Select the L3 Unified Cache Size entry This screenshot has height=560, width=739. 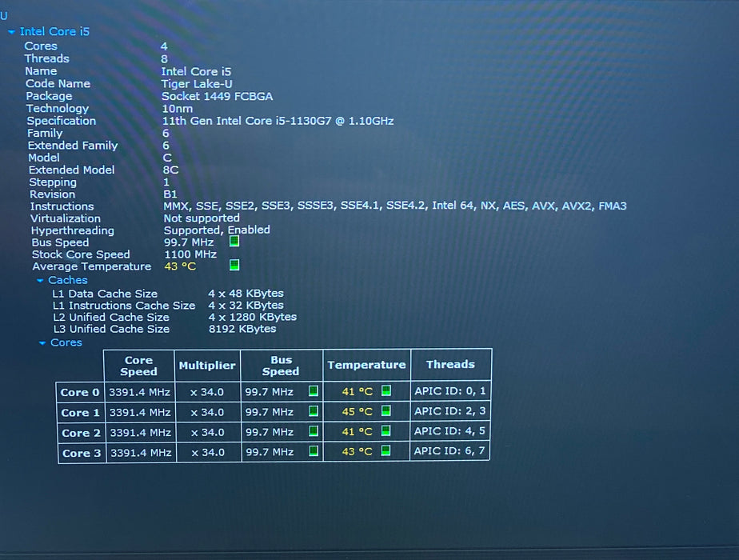(x=111, y=329)
